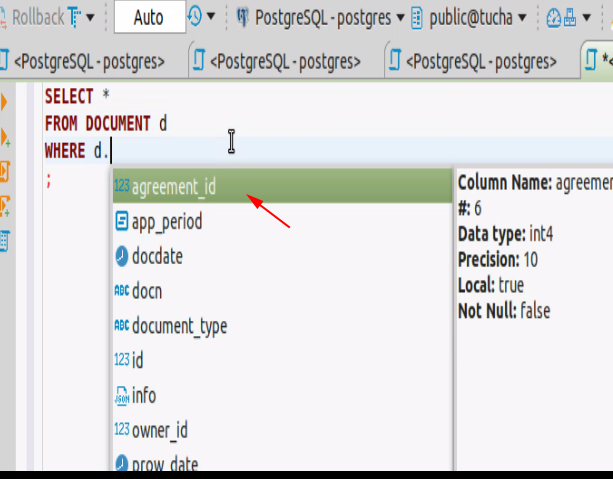The image size is (613, 479).
Task: Choose app_period from the autocomplete list
Action: pyautogui.click(x=282, y=221)
